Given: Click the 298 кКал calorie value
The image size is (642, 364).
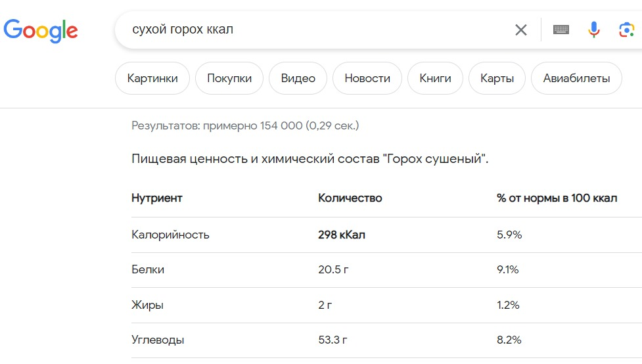Looking at the screenshot, I should click(x=342, y=235).
